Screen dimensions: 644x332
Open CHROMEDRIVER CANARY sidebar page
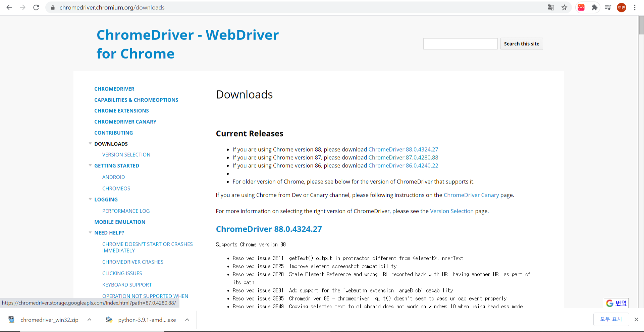click(x=125, y=122)
